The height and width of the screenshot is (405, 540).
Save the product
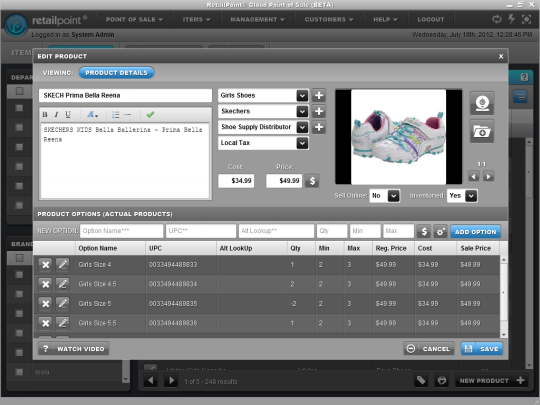coord(482,349)
